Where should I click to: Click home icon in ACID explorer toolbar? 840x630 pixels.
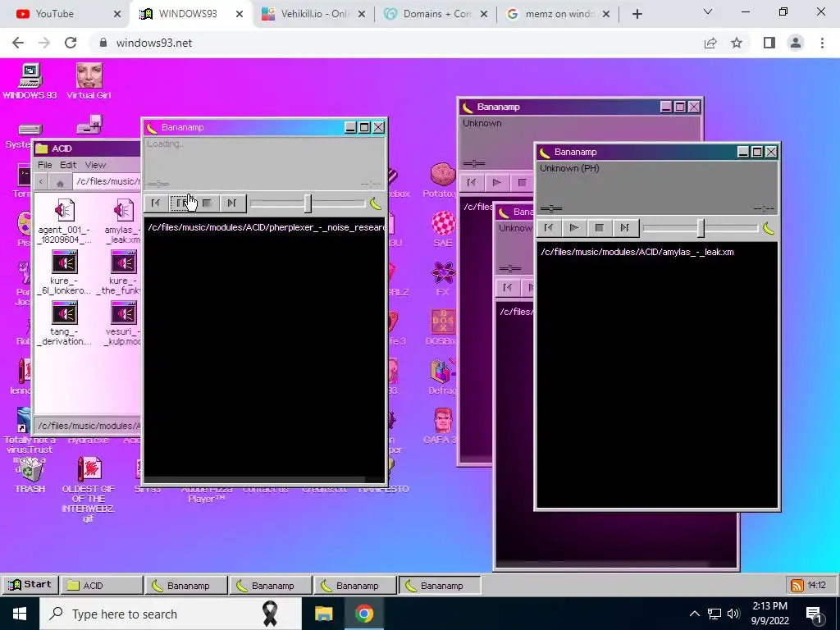tap(60, 183)
